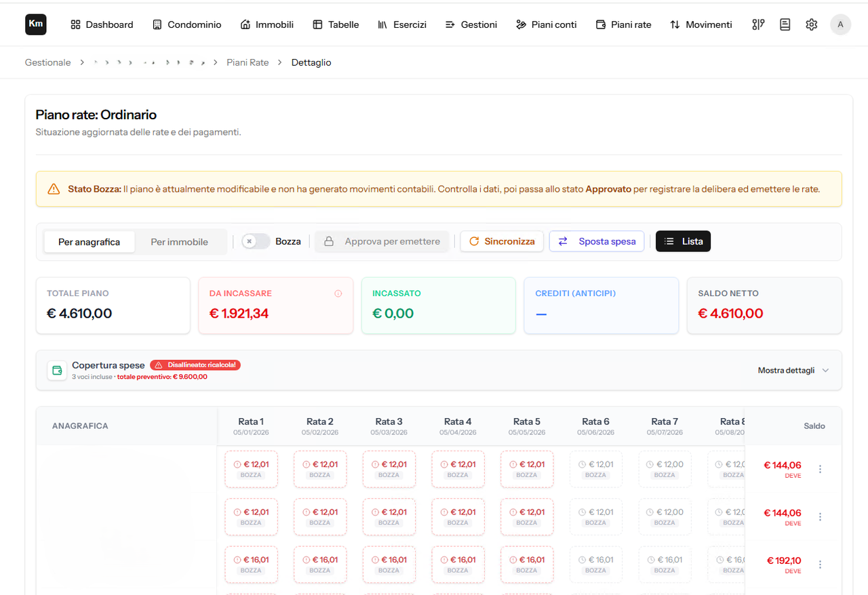Image resolution: width=868 pixels, height=595 pixels.
Task: Expand Mostra dettagli dropdown
Action: (x=793, y=371)
